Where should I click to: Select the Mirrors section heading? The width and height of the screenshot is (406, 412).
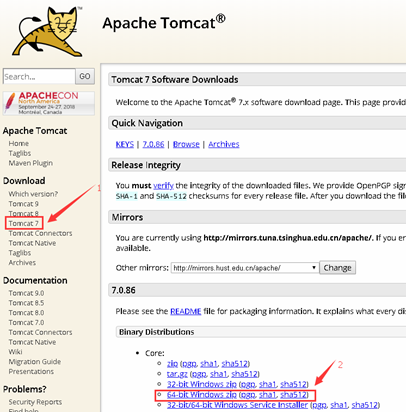coord(127,217)
